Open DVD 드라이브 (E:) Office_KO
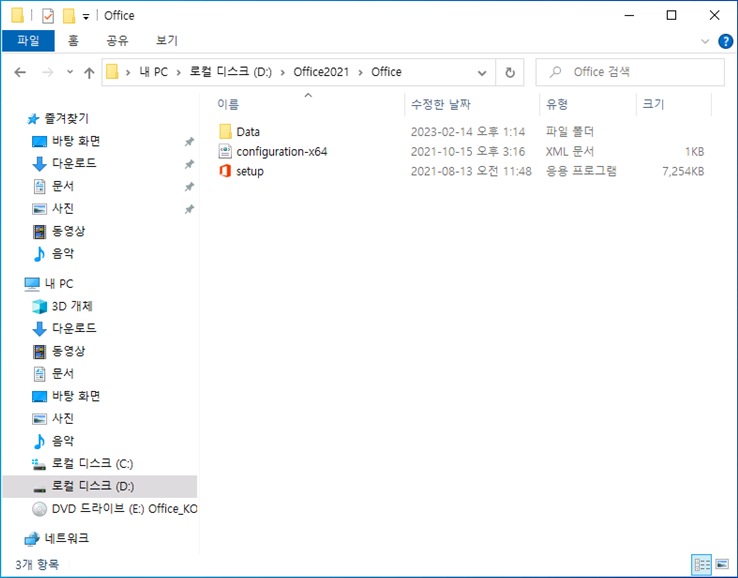Screen dimensions: 738x578 pyautogui.click(x=124, y=509)
